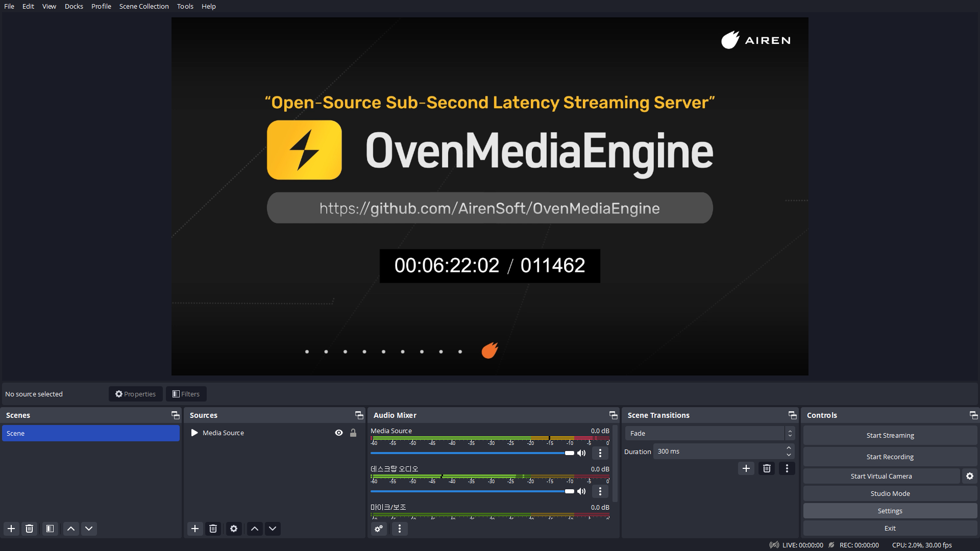Toggle Media Source visibility eye
This screenshot has height=551, width=980.
pos(339,433)
